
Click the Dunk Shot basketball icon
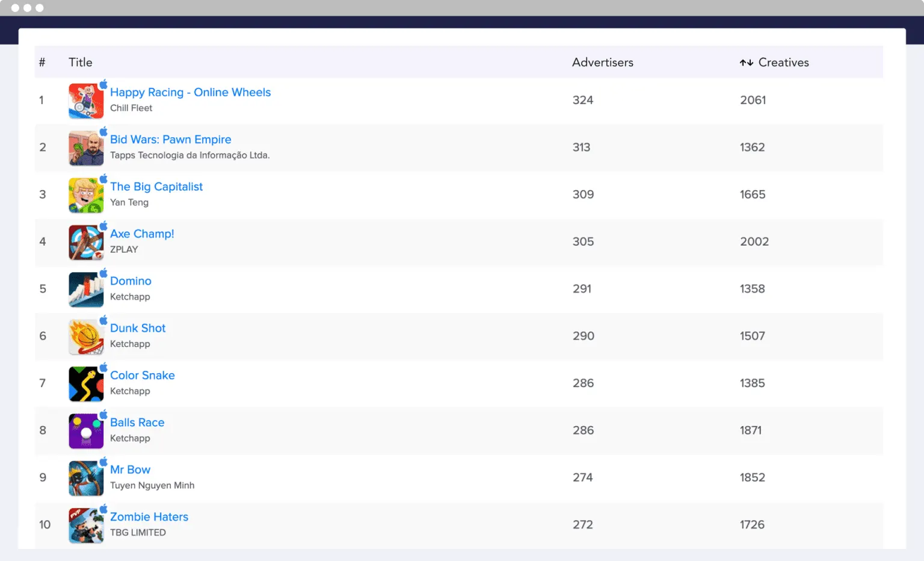[x=86, y=336]
